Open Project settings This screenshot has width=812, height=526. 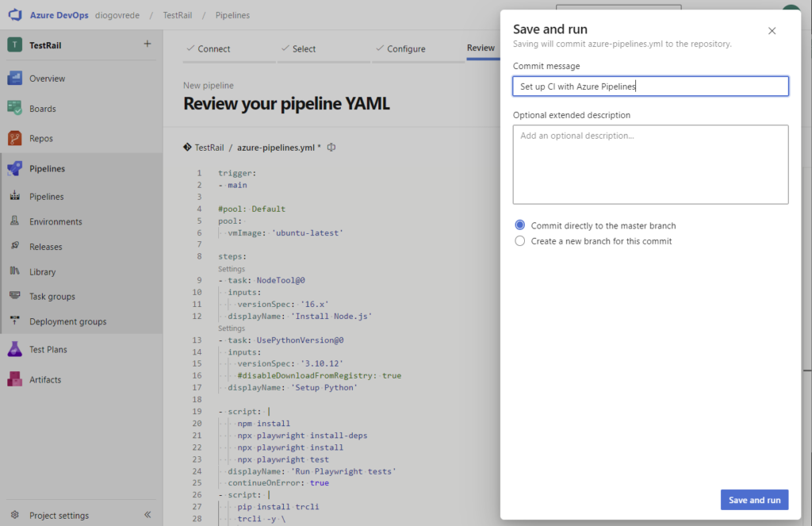point(59,516)
